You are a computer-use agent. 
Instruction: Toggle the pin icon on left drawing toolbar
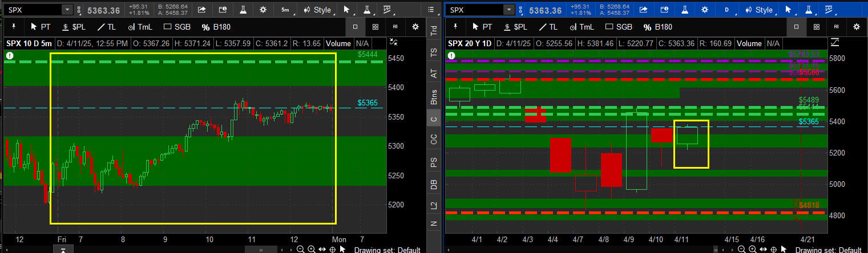pos(14,27)
